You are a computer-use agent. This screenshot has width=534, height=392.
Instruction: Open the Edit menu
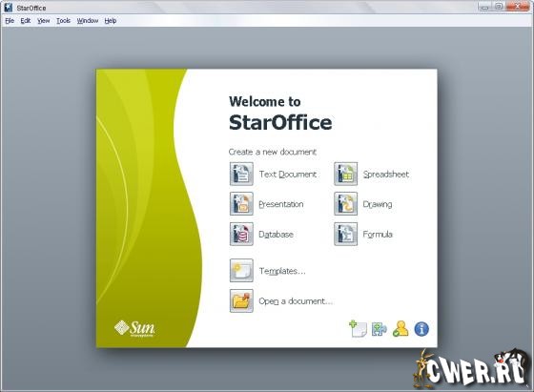click(26, 21)
